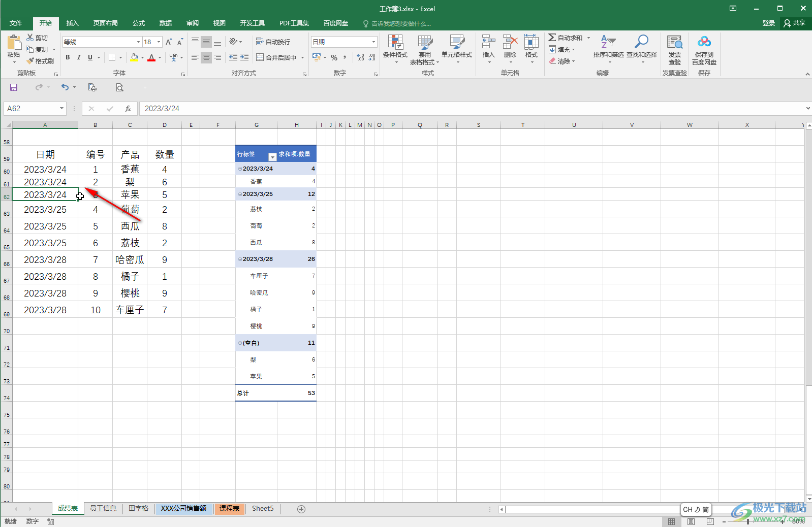Open the pivot table row labels filter dropdown

pos(272,157)
